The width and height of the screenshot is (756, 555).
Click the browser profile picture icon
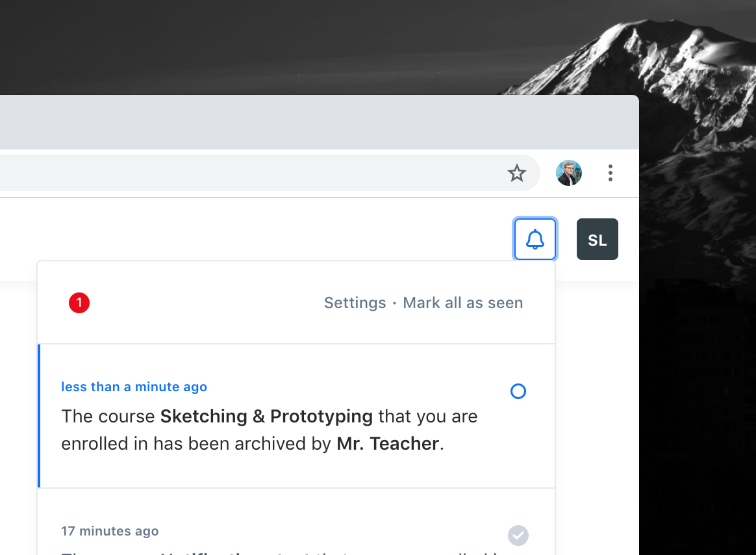pos(568,173)
